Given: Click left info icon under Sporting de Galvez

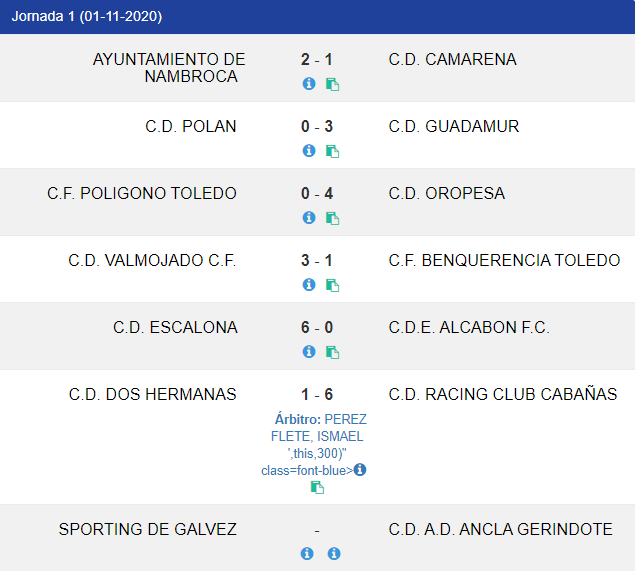Looking at the screenshot, I should click(x=307, y=553).
